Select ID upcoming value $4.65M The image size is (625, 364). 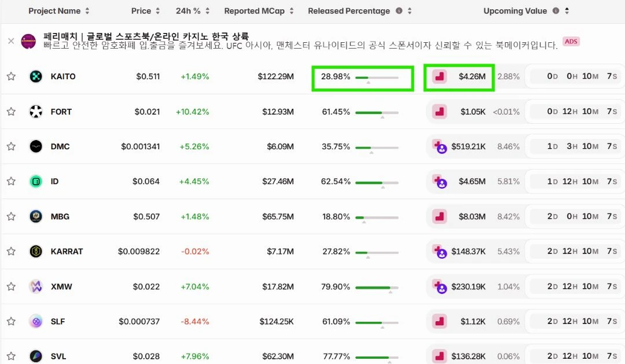(x=472, y=181)
